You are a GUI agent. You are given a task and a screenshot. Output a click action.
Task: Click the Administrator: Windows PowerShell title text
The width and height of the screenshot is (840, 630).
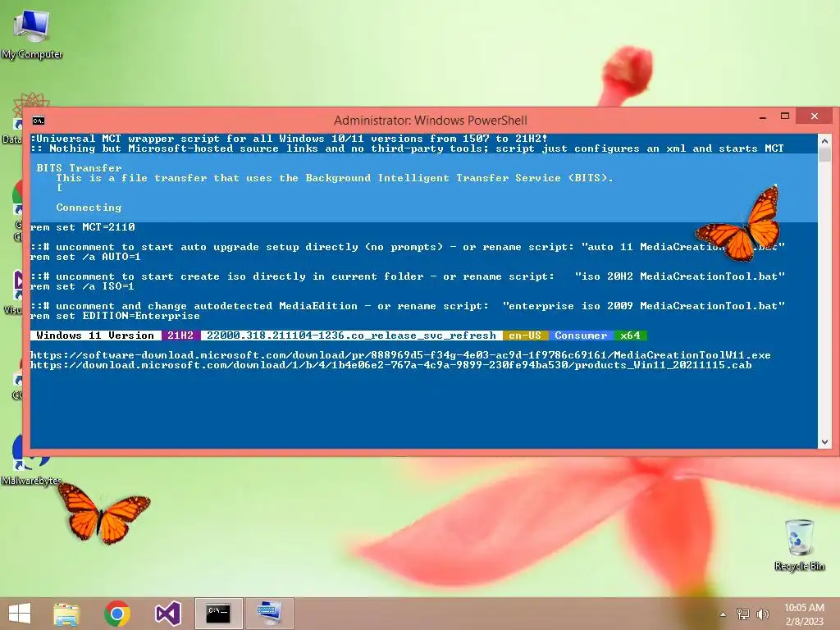430,121
